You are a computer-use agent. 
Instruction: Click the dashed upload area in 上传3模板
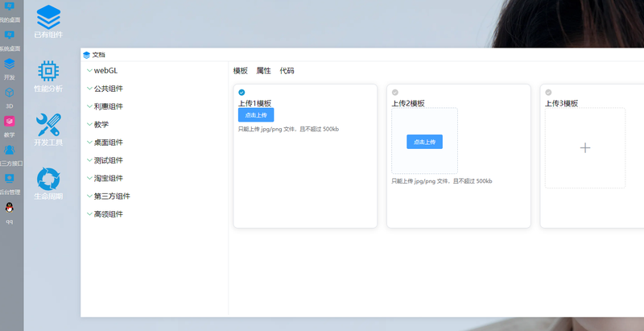click(x=585, y=148)
